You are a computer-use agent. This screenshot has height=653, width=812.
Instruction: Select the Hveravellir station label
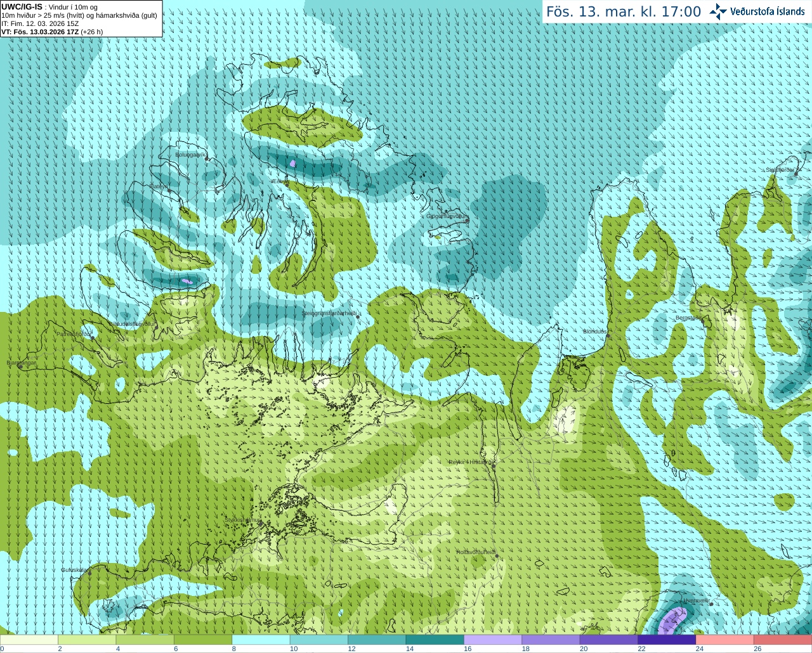(697, 600)
